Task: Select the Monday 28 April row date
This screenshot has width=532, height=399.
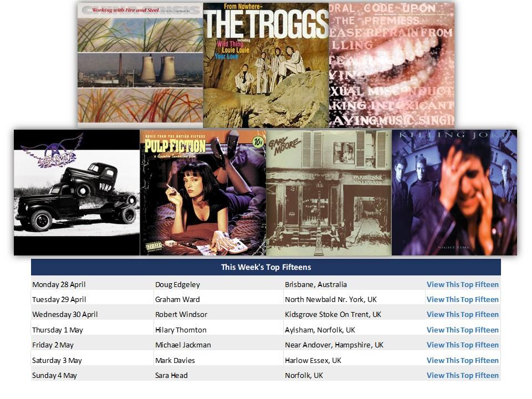Action: (x=59, y=284)
